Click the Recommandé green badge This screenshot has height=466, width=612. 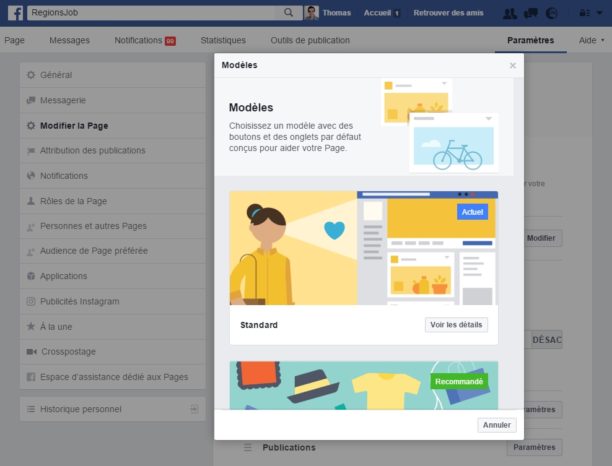pos(459,381)
